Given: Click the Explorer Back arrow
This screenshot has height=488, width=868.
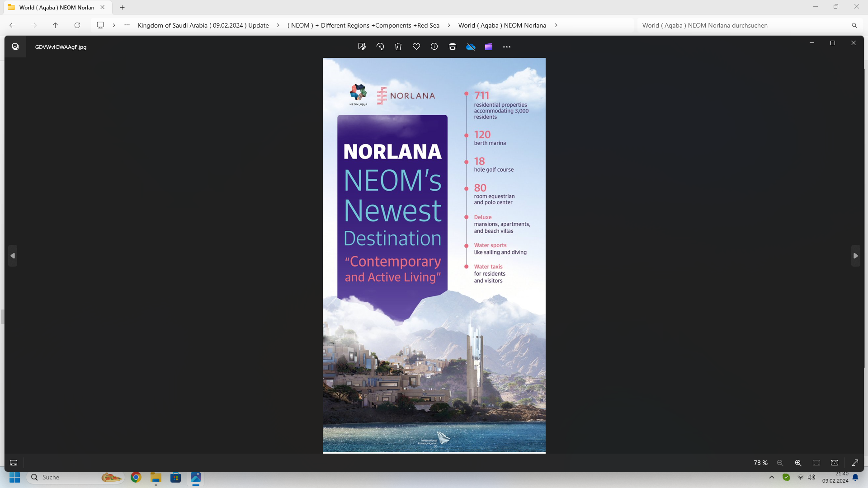Looking at the screenshot, I should coord(12,25).
